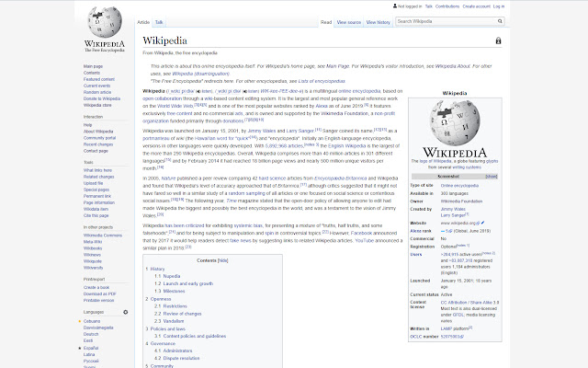Open Wikimedia Commons link
The image size is (588, 368).
pos(103,236)
